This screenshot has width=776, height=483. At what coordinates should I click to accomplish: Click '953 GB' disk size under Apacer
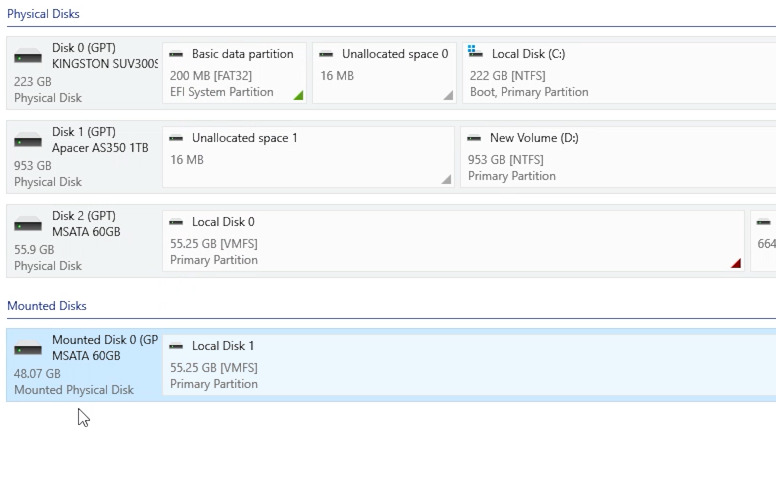click(33, 166)
